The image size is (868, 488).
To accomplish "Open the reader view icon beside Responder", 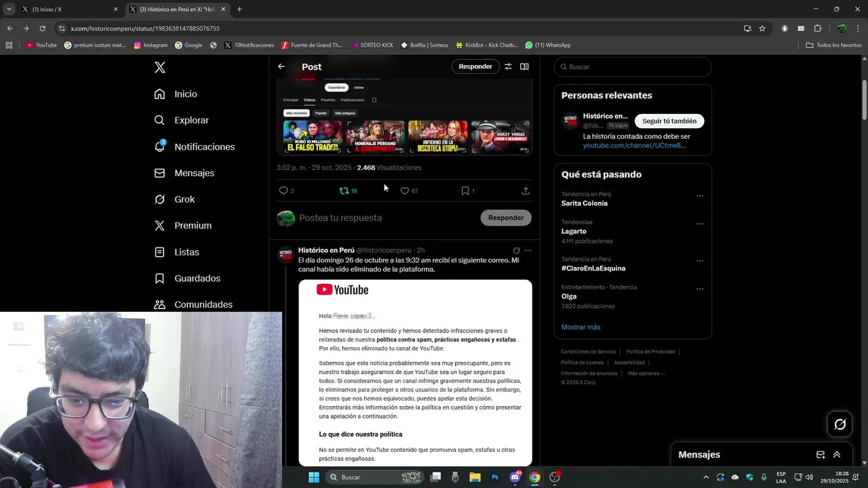I will 524,66.
